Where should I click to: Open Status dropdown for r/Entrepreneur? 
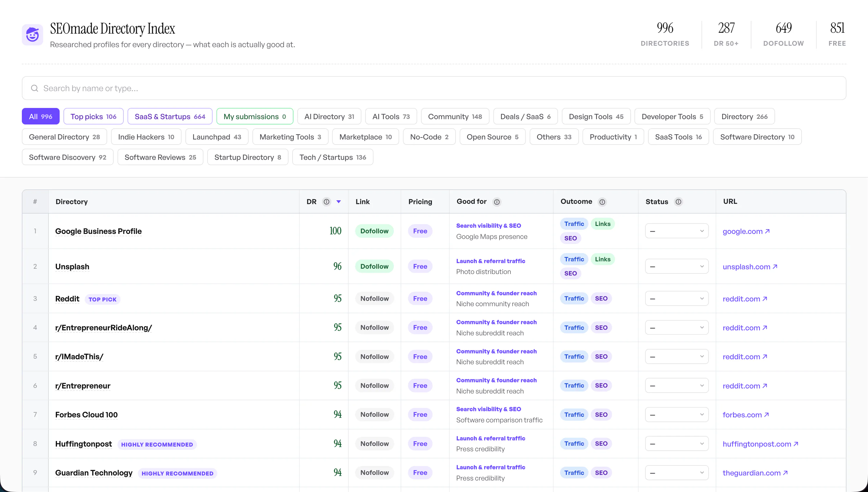pyautogui.click(x=677, y=386)
